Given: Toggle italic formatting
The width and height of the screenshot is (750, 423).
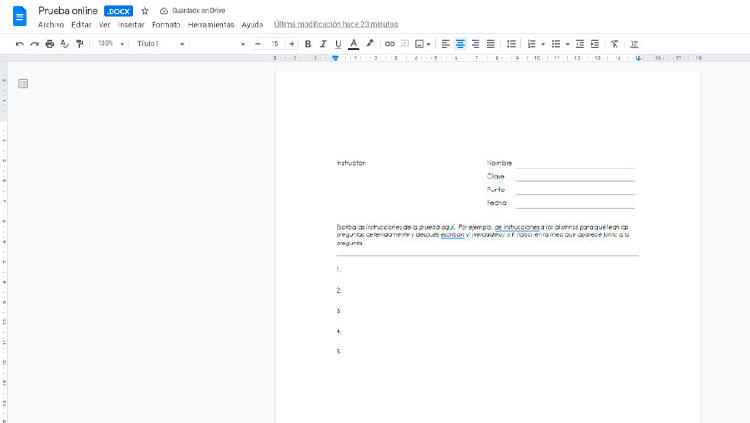Looking at the screenshot, I should coord(323,44).
